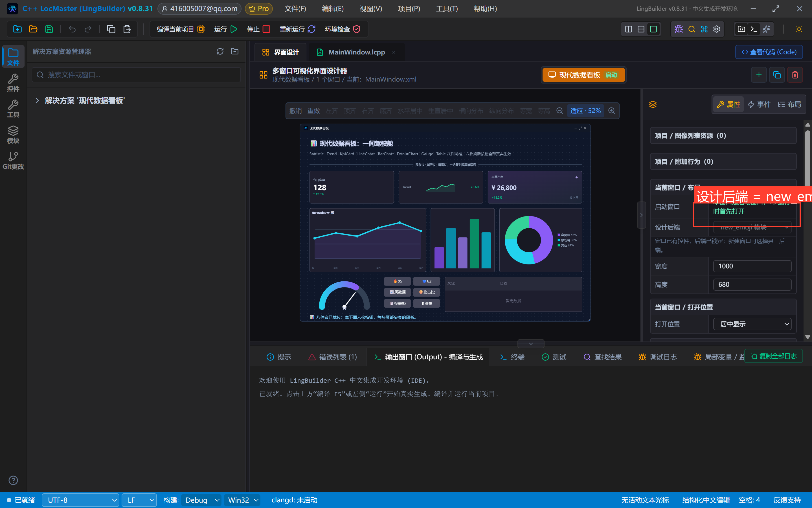The height and width of the screenshot is (508, 812).
Task: Click the green save disk icon
Action: coord(49,29)
